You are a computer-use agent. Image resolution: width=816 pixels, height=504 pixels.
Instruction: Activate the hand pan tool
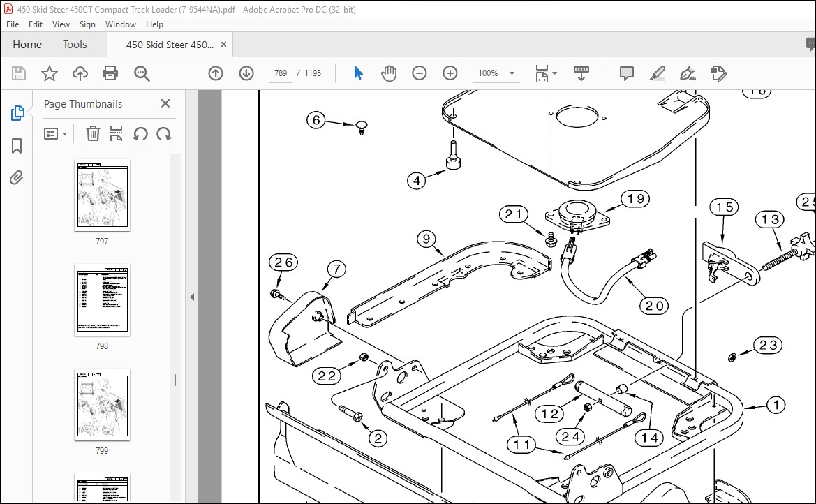[x=388, y=73]
